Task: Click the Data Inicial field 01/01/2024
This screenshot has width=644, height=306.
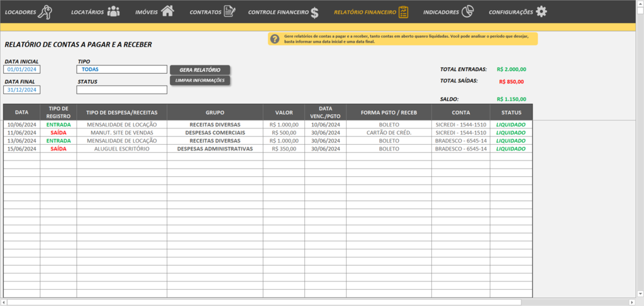Action: 22,69
